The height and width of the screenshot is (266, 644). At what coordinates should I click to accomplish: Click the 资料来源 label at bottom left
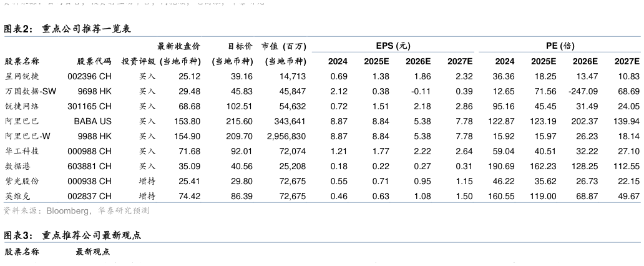tap(21, 211)
